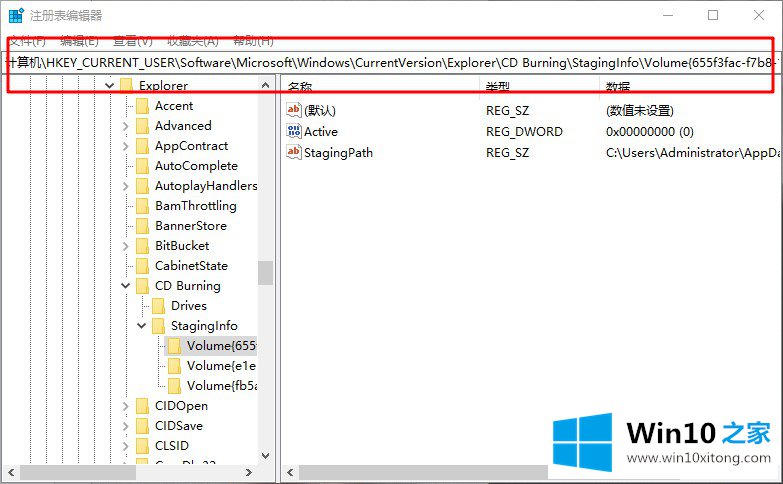Screen dimensions: 783x484
Task: Maximize the Registry Editor window
Action: 713,15
